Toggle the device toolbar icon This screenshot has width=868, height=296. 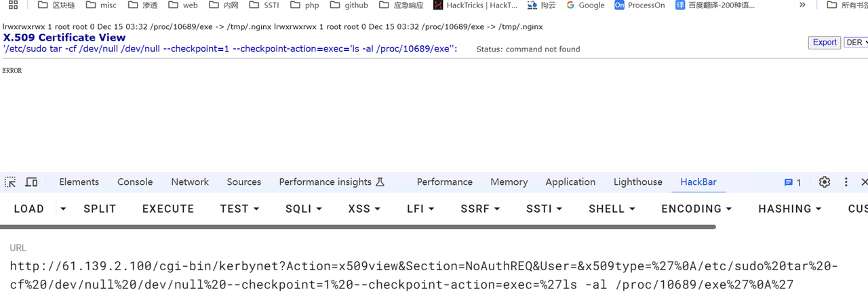point(31,182)
